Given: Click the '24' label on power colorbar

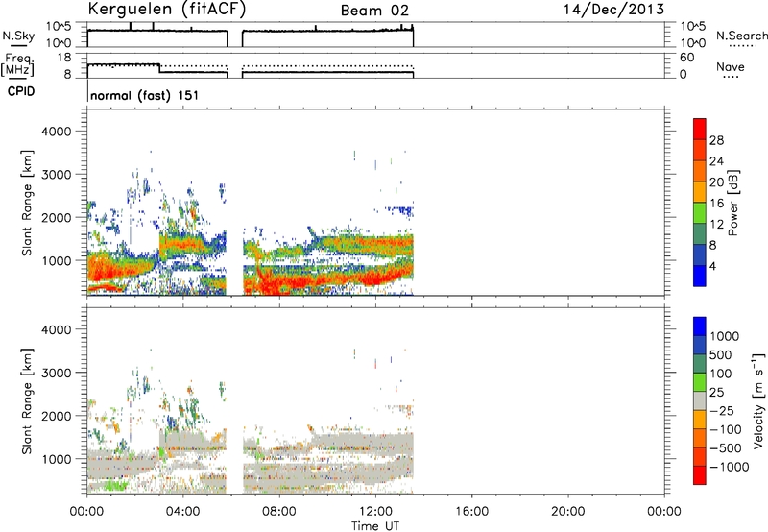Looking at the screenshot, I should 716,161.
